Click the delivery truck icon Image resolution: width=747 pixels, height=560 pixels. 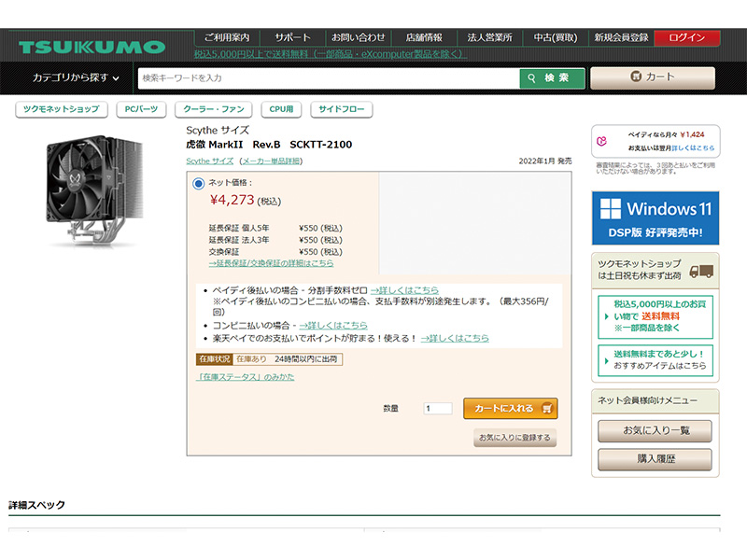[x=701, y=272]
